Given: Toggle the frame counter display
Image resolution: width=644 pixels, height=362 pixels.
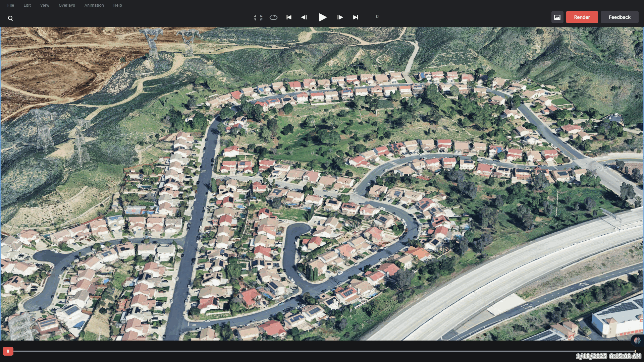Looking at the screenshot, I should 377,16.
